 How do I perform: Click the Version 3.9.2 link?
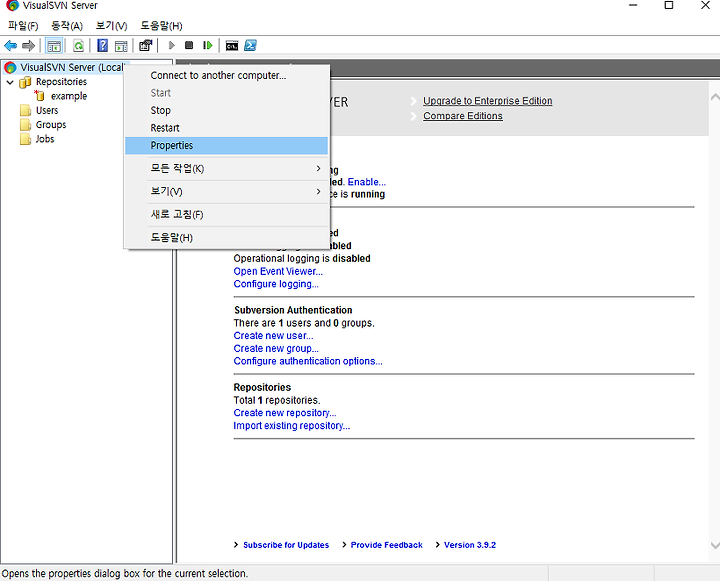tap(470, 545)
